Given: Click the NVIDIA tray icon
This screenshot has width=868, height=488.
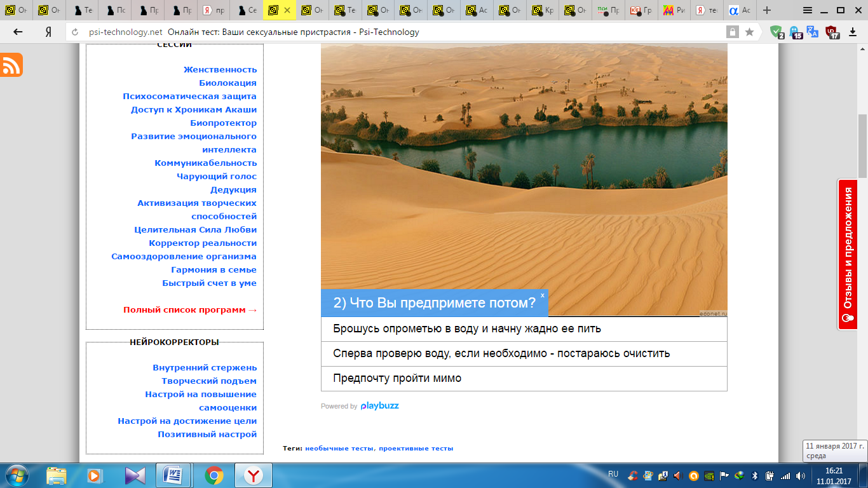Looking at the screenshot, I should point(709,475).
